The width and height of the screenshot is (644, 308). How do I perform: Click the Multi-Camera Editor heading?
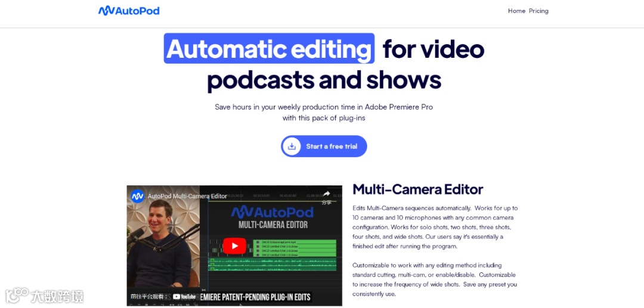click(417, 189)
